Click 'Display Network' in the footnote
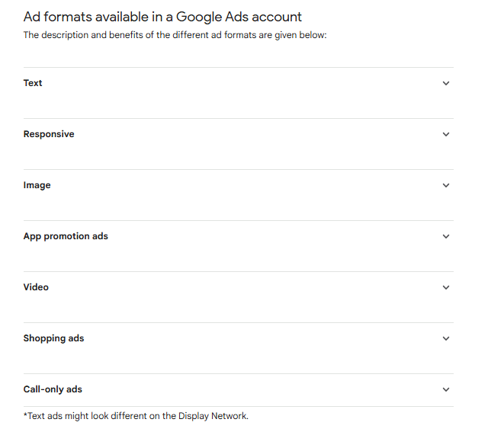Viewport: 504px width, 432px height. [x=213, y=416]
